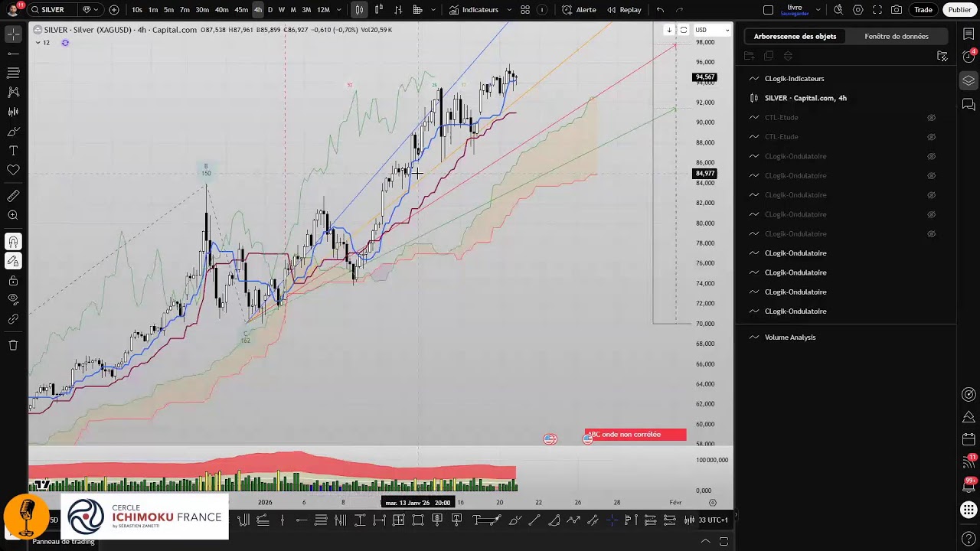Open the layout grid templates icon
This screenshot has width=980, height=551.
(x=525, y=10)
